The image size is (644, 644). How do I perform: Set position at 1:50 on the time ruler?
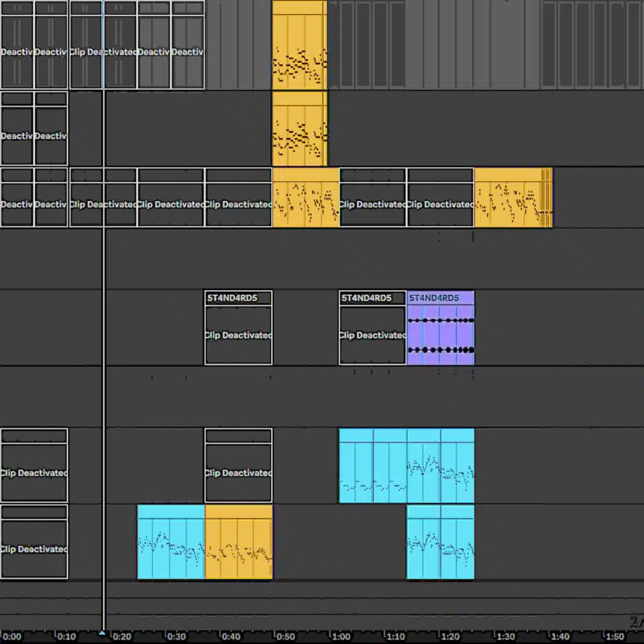(614, 636)
